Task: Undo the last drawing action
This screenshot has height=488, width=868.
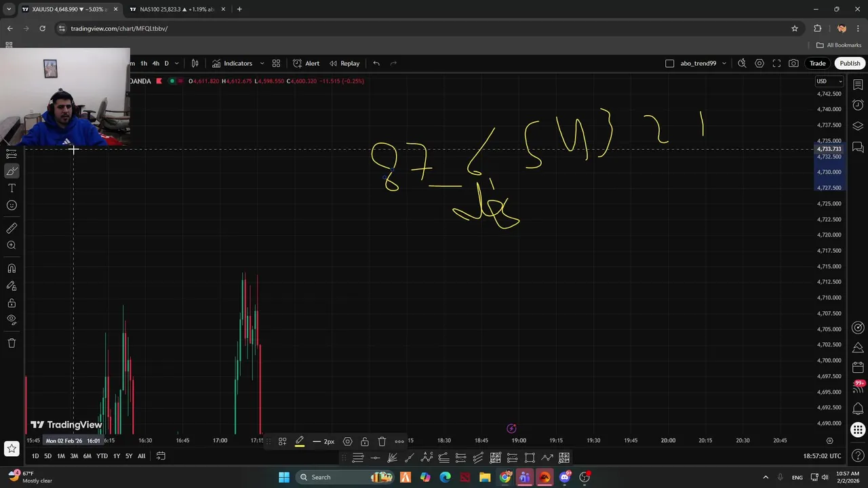Action: 376,63
